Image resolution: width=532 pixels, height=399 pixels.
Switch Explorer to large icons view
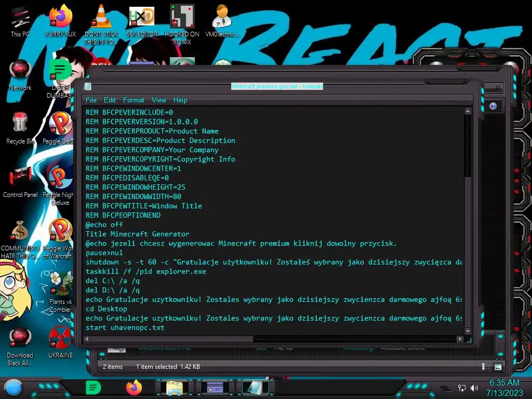point(498,367)
